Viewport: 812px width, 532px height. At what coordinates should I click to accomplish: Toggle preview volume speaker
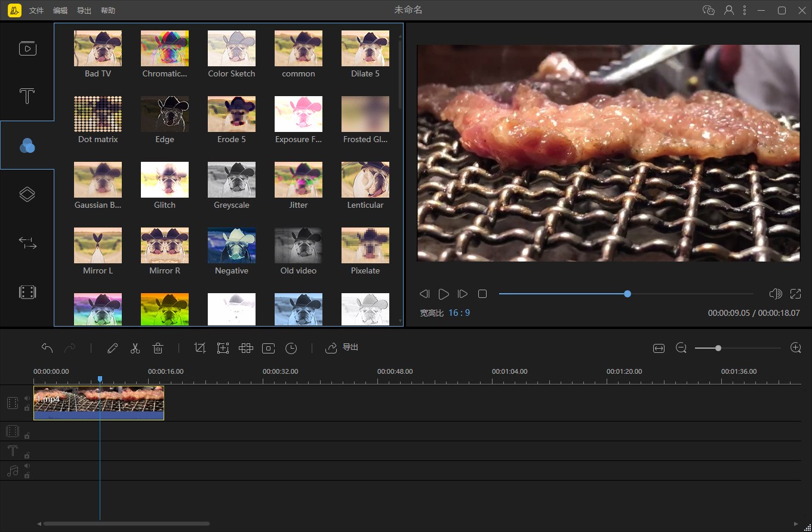pos(776,294)
